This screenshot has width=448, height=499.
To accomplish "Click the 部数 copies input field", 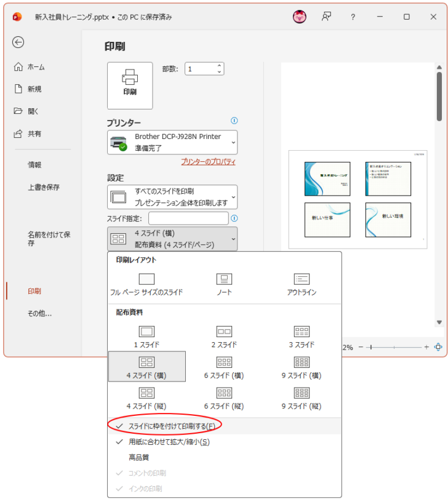I will [201, 69].
